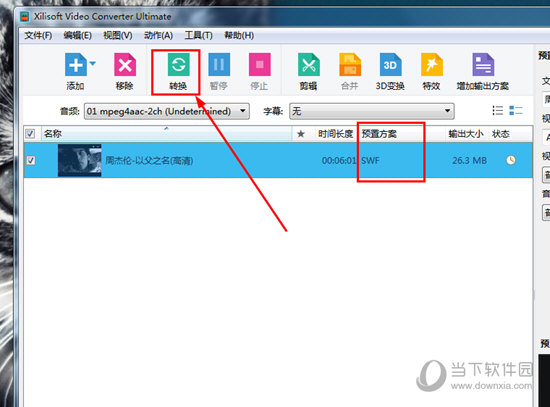Click the Xilisoft app icon in title bar
The image size is (550, 407).
coord(25,16)
